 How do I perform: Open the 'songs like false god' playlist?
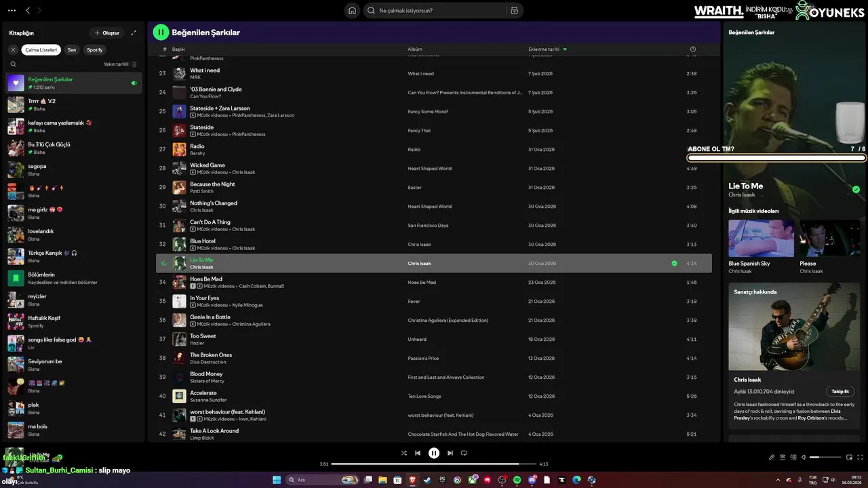click(75, 343)
